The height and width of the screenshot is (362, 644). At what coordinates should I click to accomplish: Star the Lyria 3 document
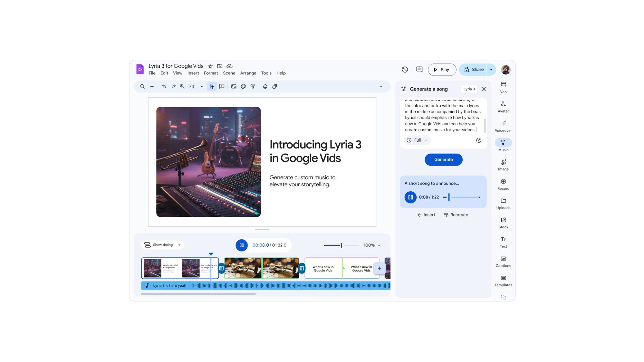point(210,66)
